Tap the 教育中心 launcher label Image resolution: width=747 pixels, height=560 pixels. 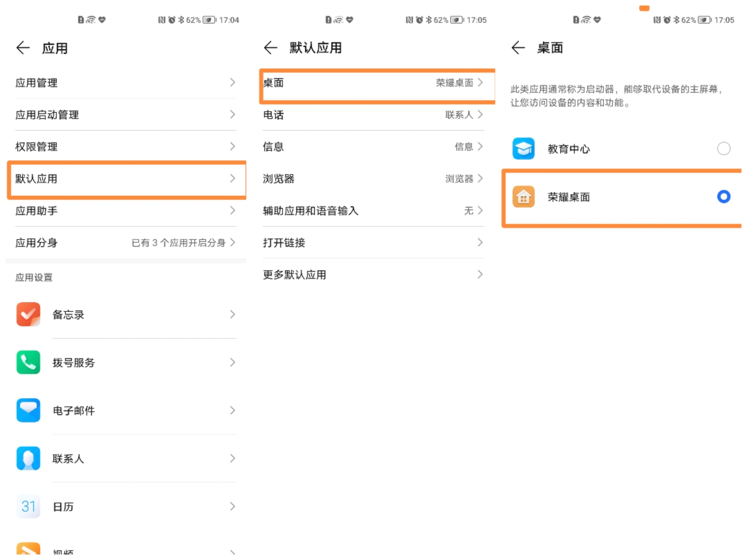569,149
